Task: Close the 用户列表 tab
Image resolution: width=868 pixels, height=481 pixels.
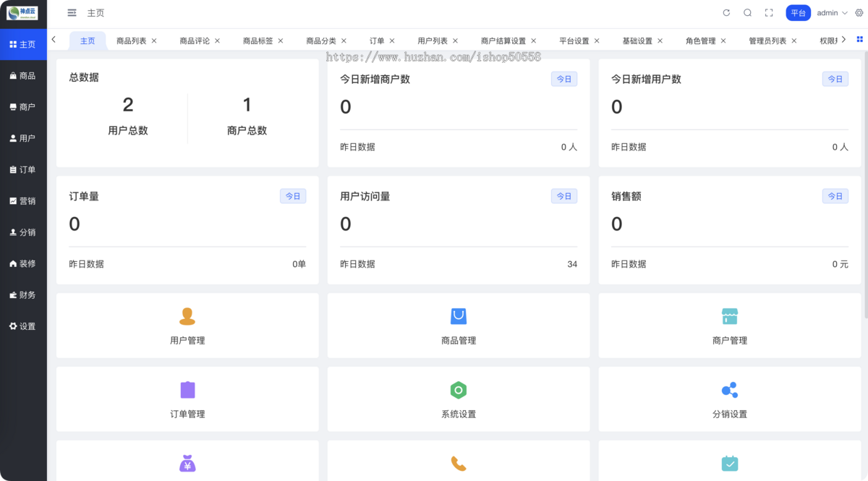Action: pos(455,41)
